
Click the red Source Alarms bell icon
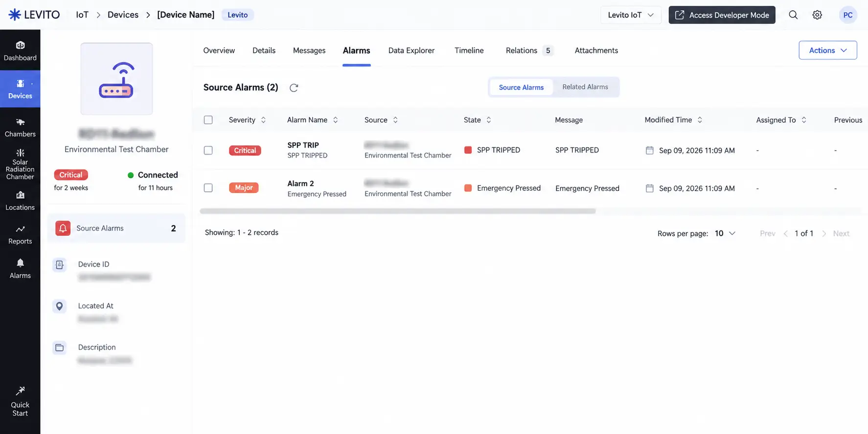click(63, 228)
